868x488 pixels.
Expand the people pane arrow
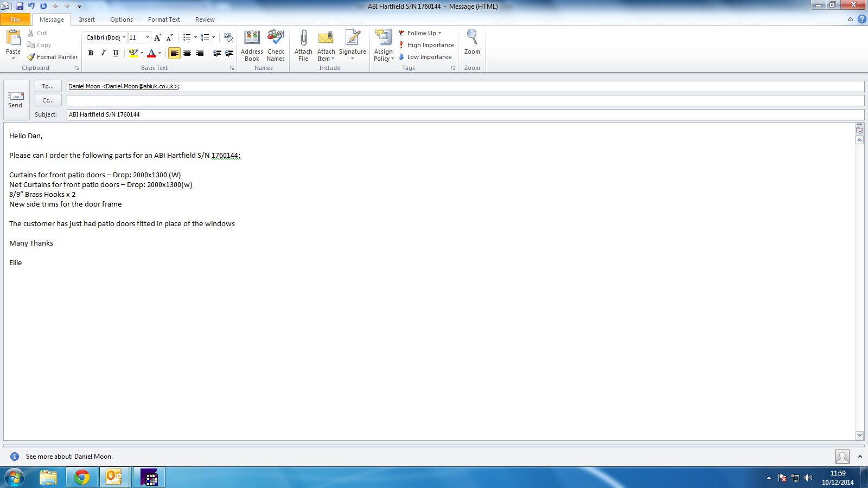coord(860,457)
